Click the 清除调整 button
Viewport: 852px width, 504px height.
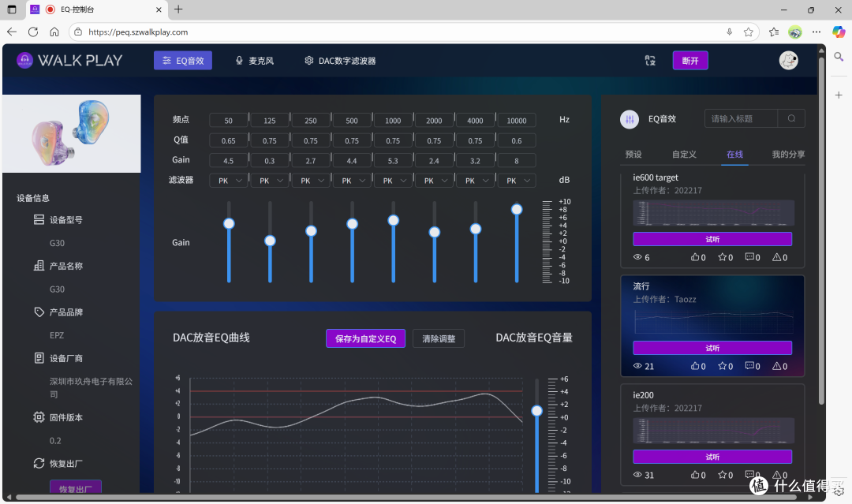coord(439,338)
